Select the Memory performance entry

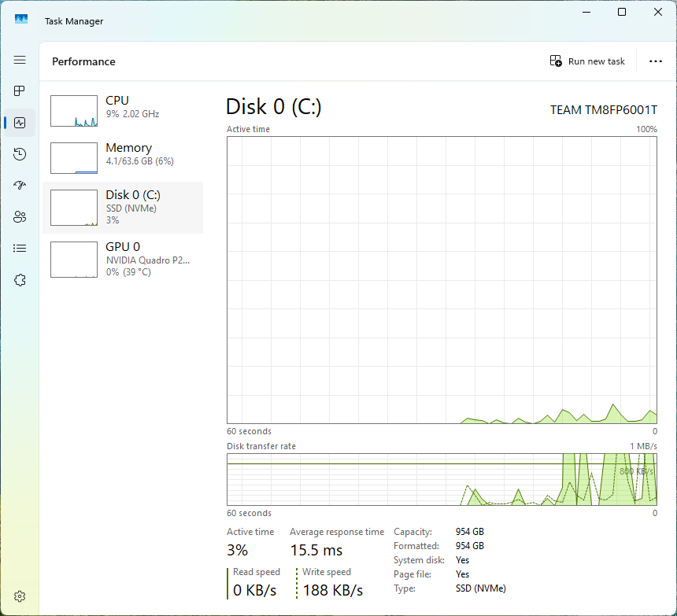click(123, 158)
